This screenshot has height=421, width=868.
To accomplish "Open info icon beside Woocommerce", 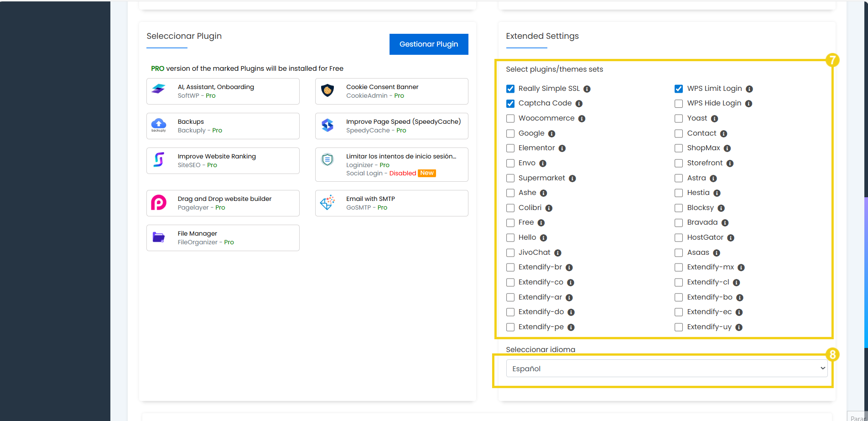I will [x=582, y=119].
